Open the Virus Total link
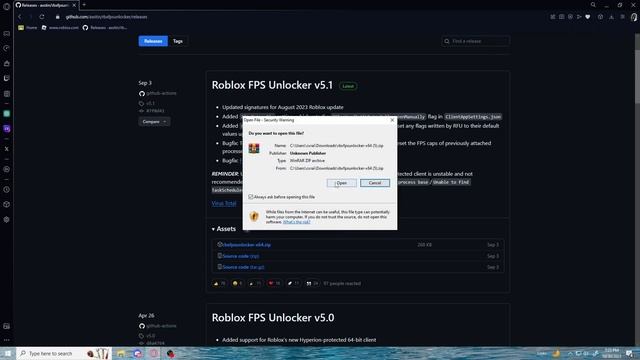Screen dimensions: 640x360 (x=224, y=203)
